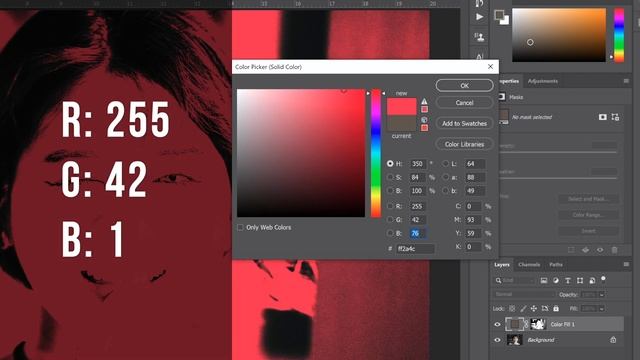Hide the Color Fill 1 layer
Screen dimensions: 640x360
497,324
